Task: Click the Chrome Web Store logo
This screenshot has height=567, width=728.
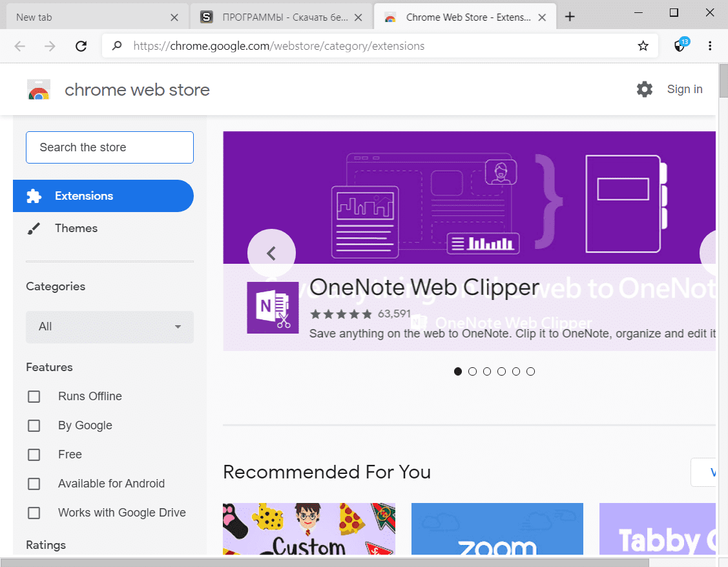Action: (39, 90)
